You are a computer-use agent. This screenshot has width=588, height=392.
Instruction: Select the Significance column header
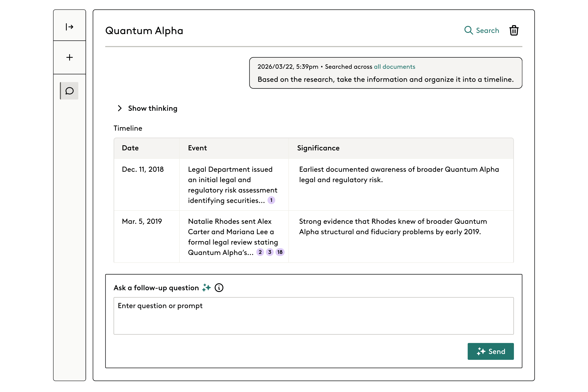tap(318, 148)
